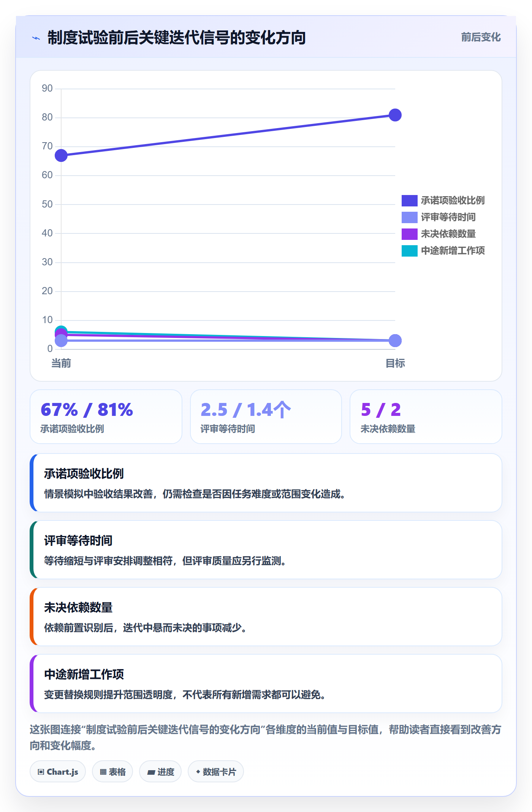Click the sentence starting 情景模拟中验收结果改善

coord(195,494)
